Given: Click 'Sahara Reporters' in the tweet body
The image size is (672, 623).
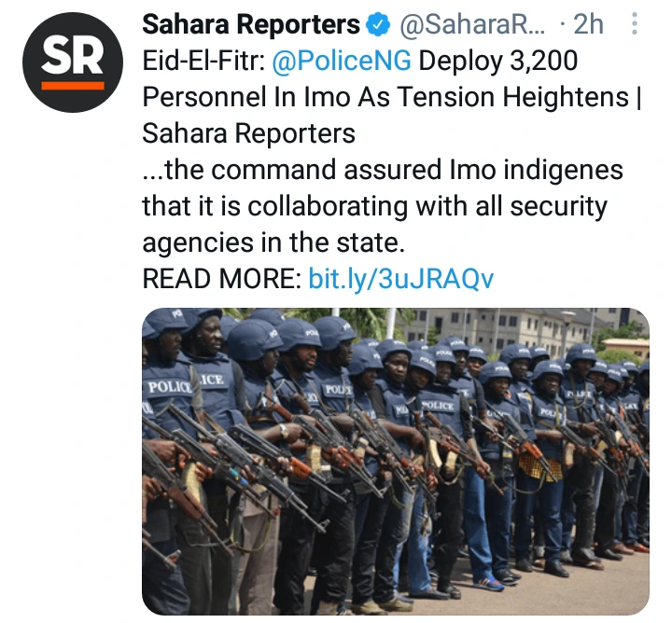Looking at the screenshot, I should point(248,133).
